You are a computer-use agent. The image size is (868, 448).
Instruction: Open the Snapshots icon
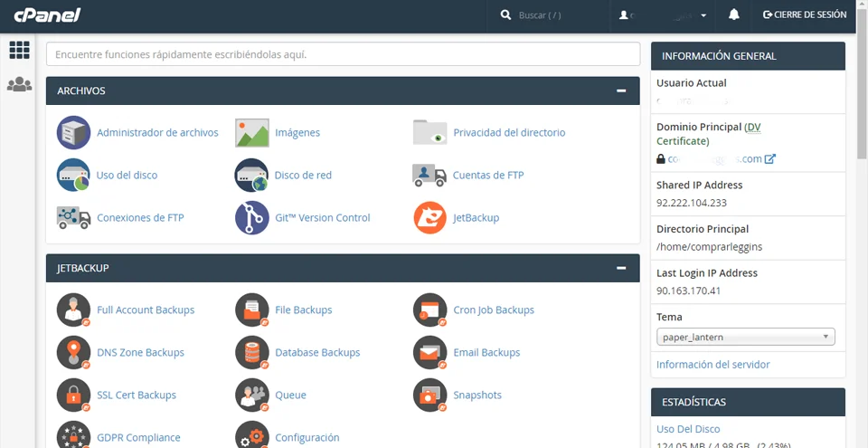pyautogui.click(x=429, y=396)
